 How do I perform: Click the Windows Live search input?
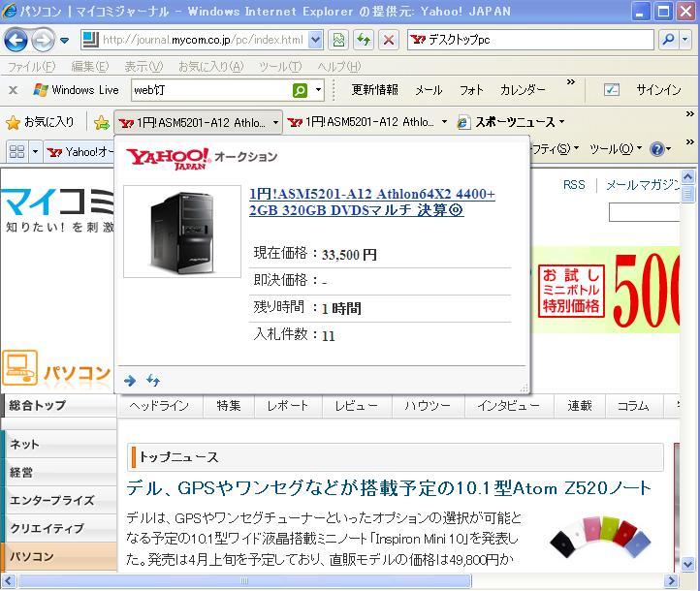211,90
